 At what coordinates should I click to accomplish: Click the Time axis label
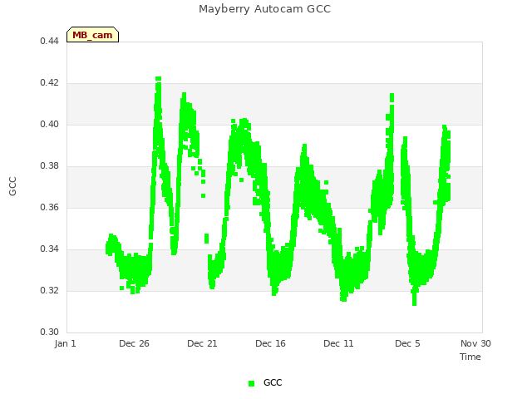[x=470, y=357]
